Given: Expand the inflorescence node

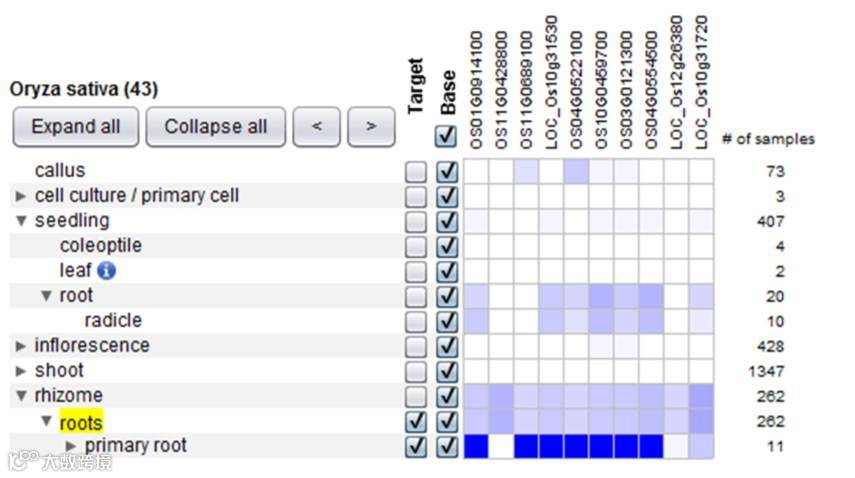Looking at the screenshot, I should pyautogui.click(x=21, y=346).
